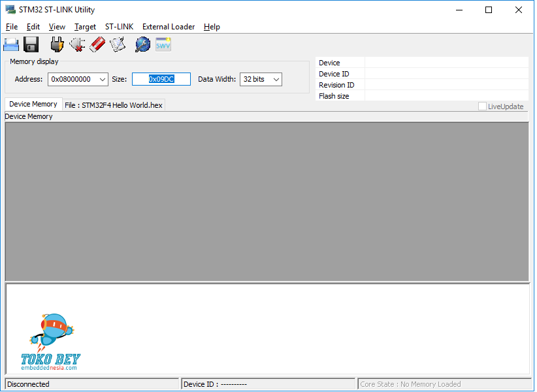Viewport: 537px width, 392px height.
Task: Click the gray Device Memory display area
Action: pyautogui.click(x=267, y=202)
